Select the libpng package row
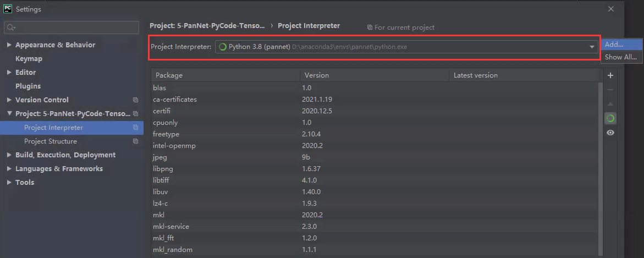The height and width of the screenshot is (258, 644). click(x=376, y=168)
